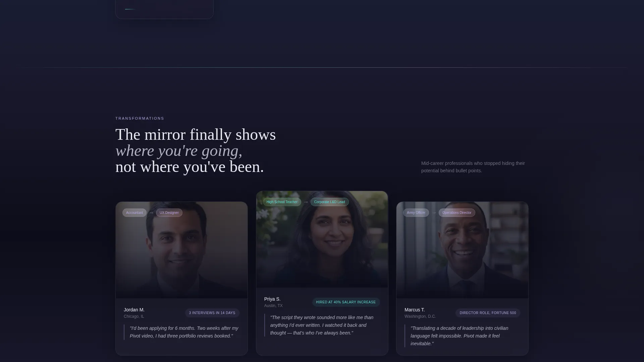Click the Director Role, Fortune 500 badge

pos(488,313)
